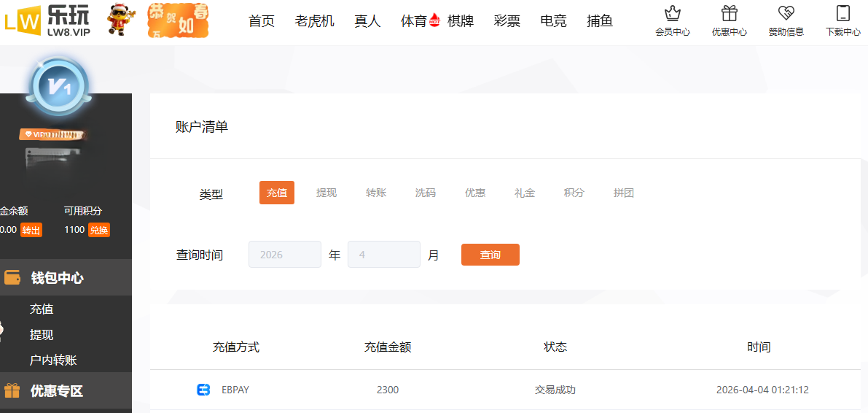Go to 老虎机 in top navigation
This screenshot has height=413, width=868.
[x=314, y=21]
